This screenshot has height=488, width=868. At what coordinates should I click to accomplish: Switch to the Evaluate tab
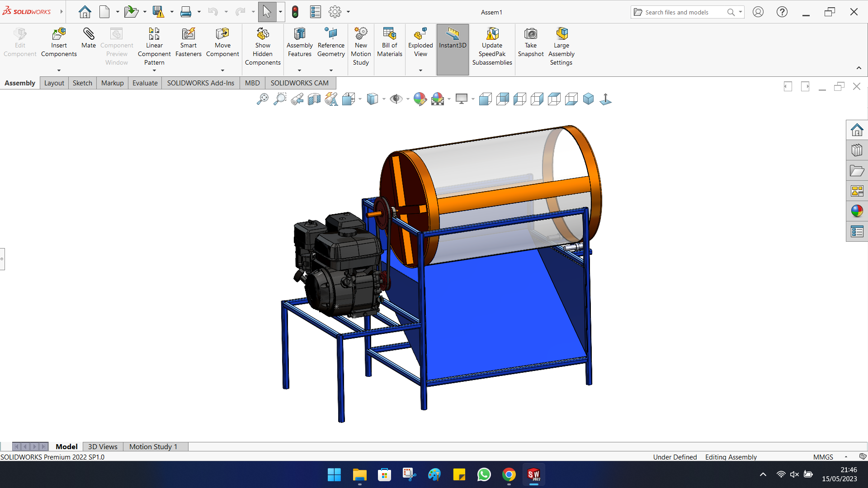(145, 83)
